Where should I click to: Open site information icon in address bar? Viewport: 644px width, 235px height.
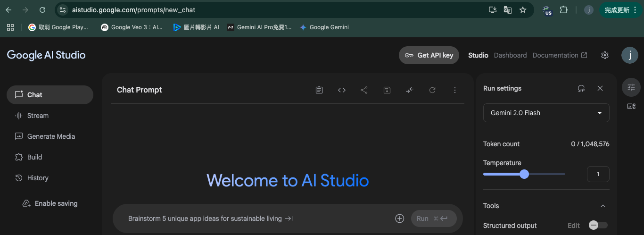click(63, 9)
